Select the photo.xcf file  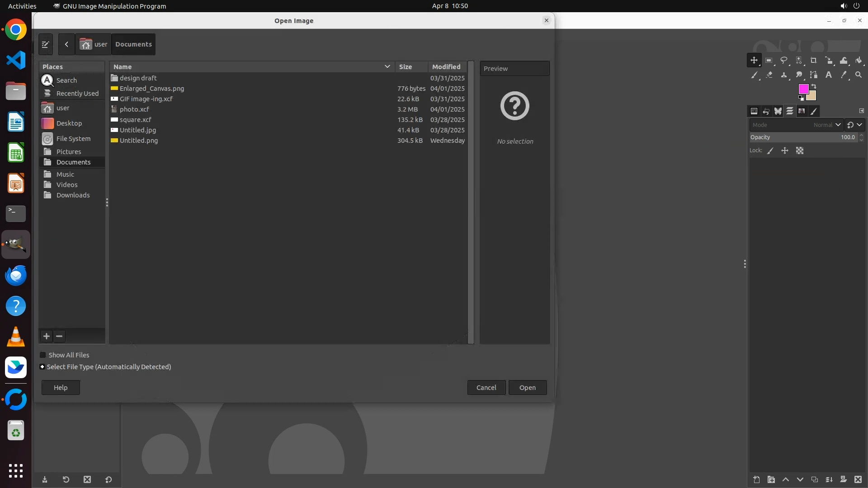pos(134,109)
